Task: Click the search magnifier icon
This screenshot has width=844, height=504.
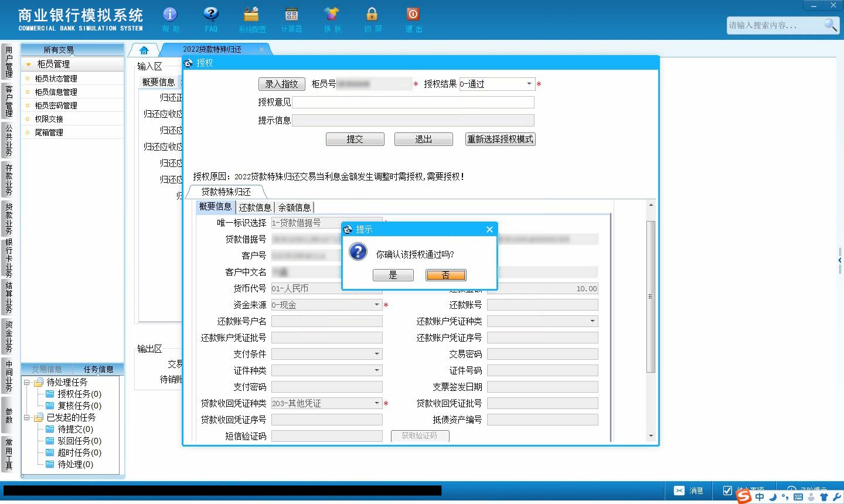Action: click(831, 25)
